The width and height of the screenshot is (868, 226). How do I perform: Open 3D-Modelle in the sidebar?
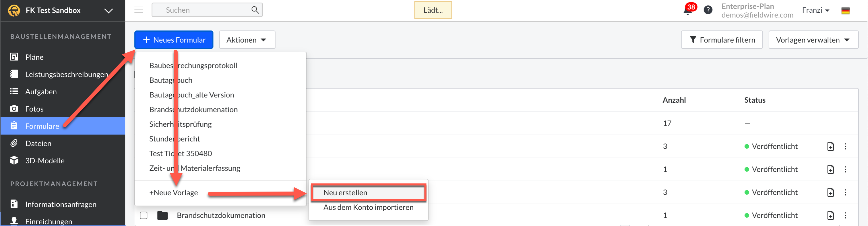pos(44,160)
